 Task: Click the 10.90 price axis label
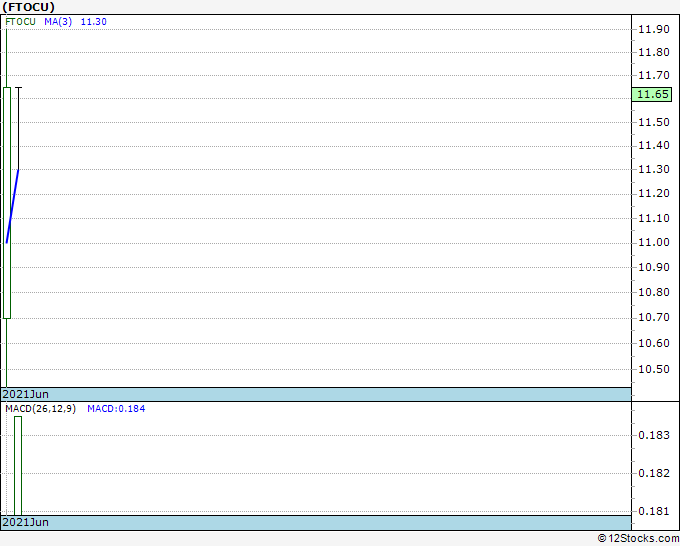click(654, 267)
